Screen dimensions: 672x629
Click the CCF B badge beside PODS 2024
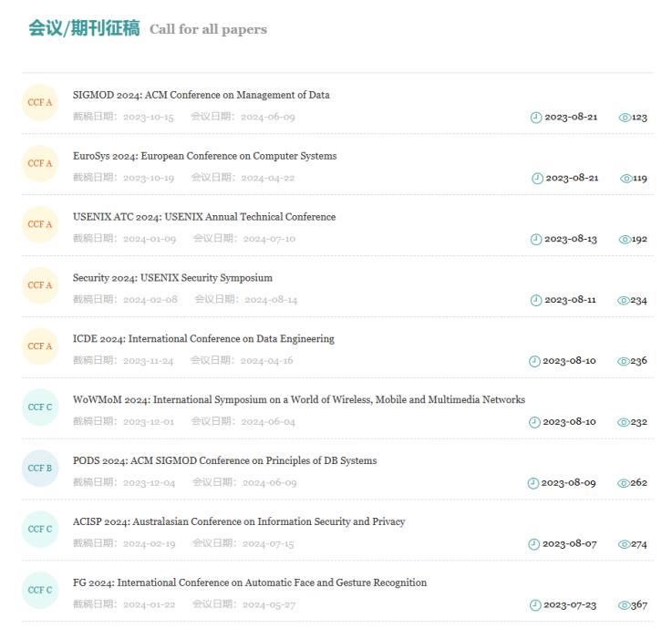pos(40,468)
